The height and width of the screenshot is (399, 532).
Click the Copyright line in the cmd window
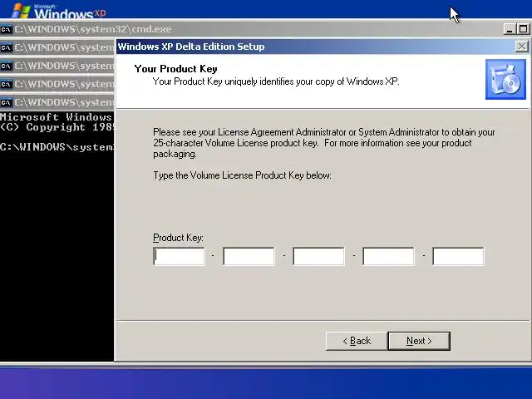tap(57, 127)
